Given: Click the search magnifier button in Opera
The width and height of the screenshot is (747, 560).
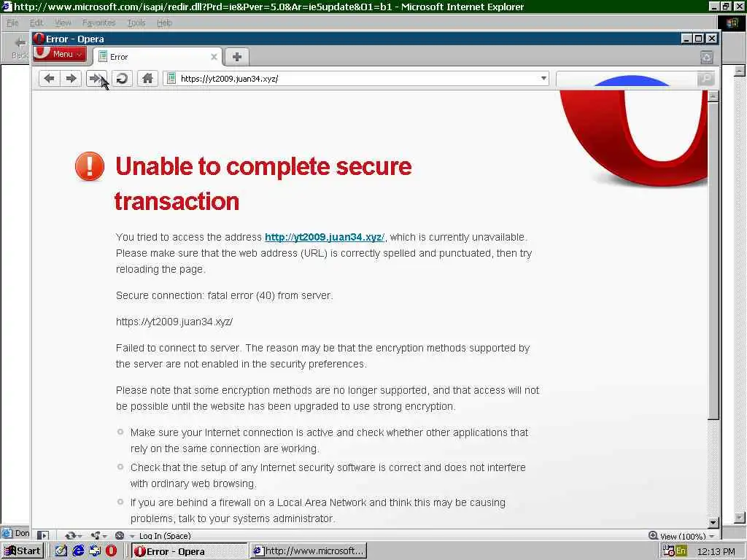Looking at the screenshot, I should (705, 79).
